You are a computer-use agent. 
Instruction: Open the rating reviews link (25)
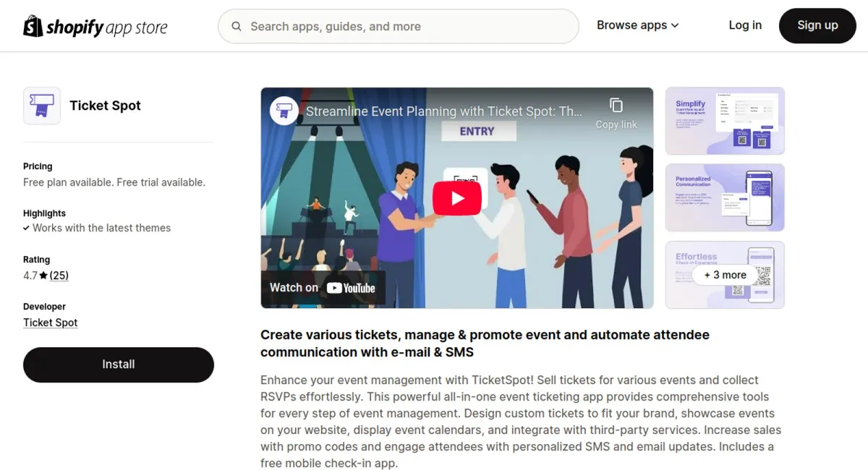click(59, 275)
